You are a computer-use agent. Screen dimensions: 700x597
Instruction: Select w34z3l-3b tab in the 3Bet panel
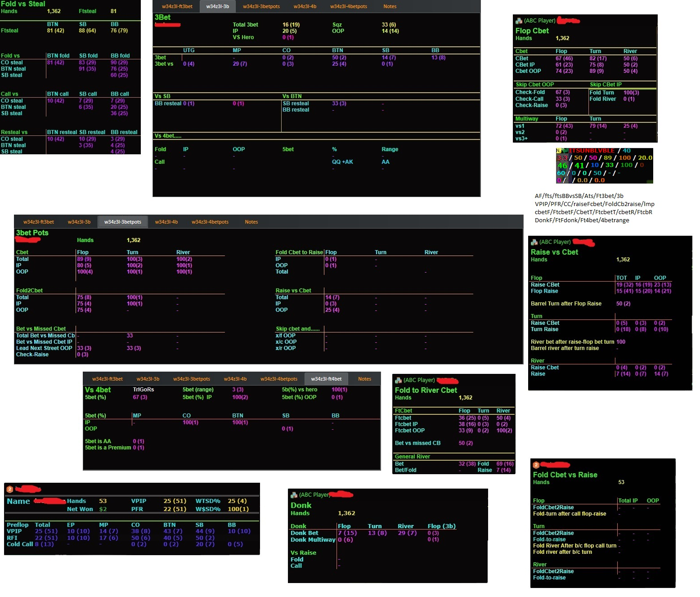click(218, 6)
